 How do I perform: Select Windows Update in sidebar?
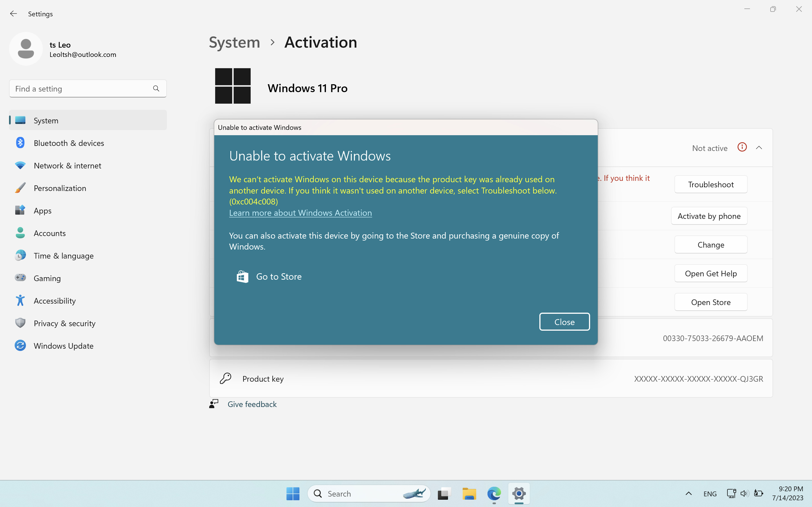(x=63, y=346)
